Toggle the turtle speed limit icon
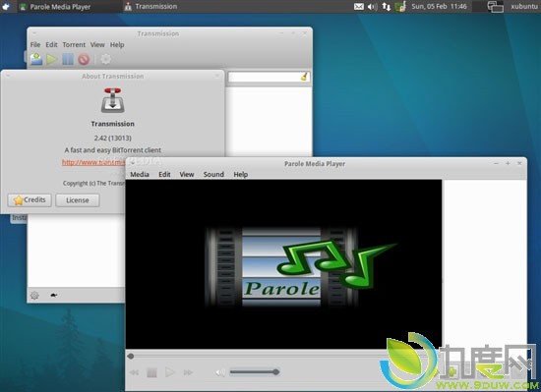Image resolution: width=541 pixels, height=392 pixels. point(54,295)
